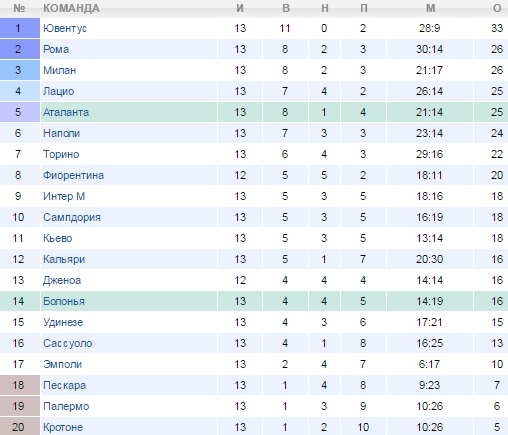Select the Фиорентина team link
Viewport: 508px width, 435px height.
point(73,175)
